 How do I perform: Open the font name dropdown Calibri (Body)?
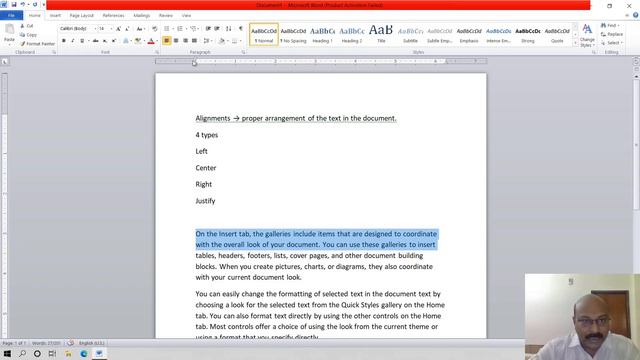click(x=95, y=29)
